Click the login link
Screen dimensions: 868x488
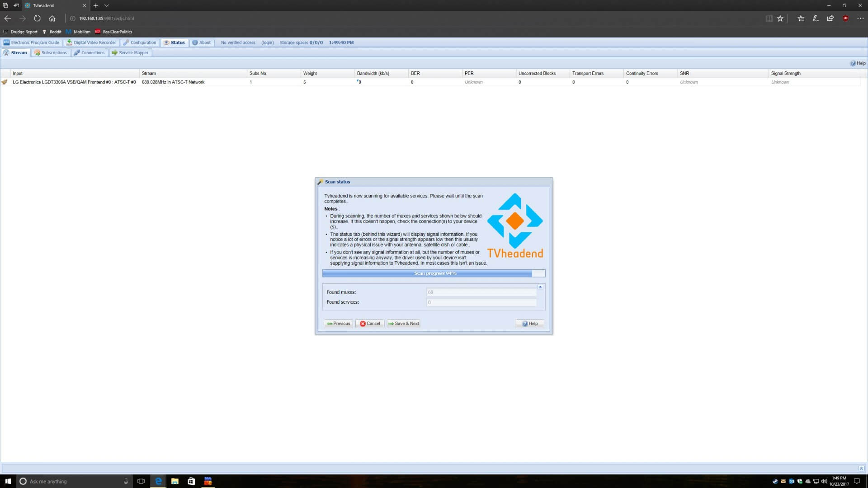267,42
